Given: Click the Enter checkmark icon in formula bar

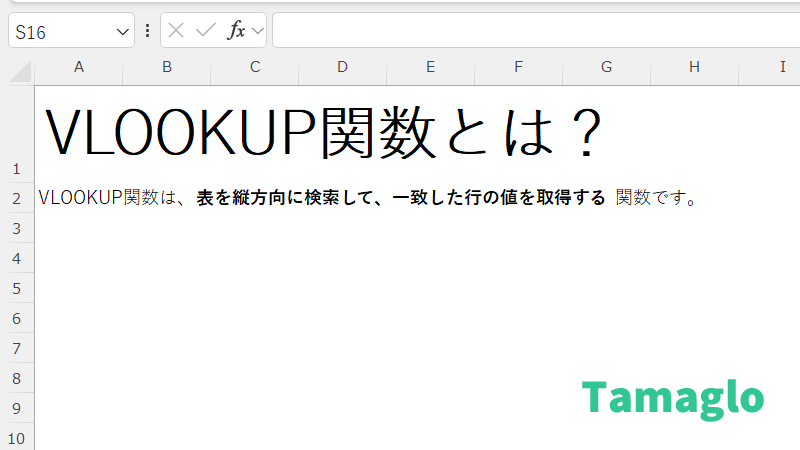Looking at the screenshot, I should click(x=206, y=31).
